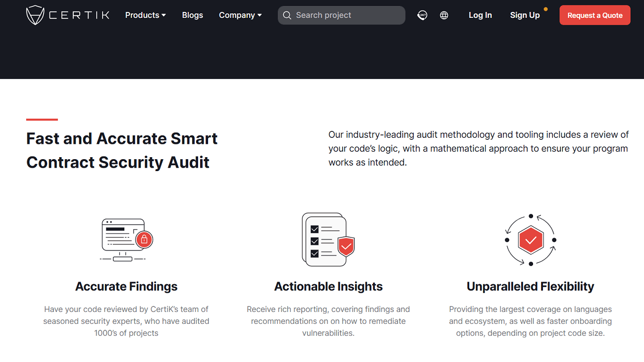
Task: Click the red shield checkmark icon
Action: [345, 246]
